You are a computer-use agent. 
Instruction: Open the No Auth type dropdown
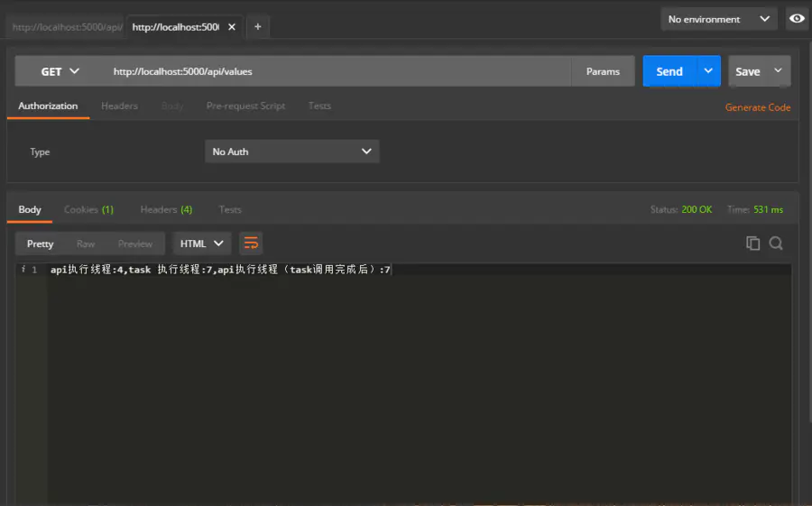coord(292,152)
